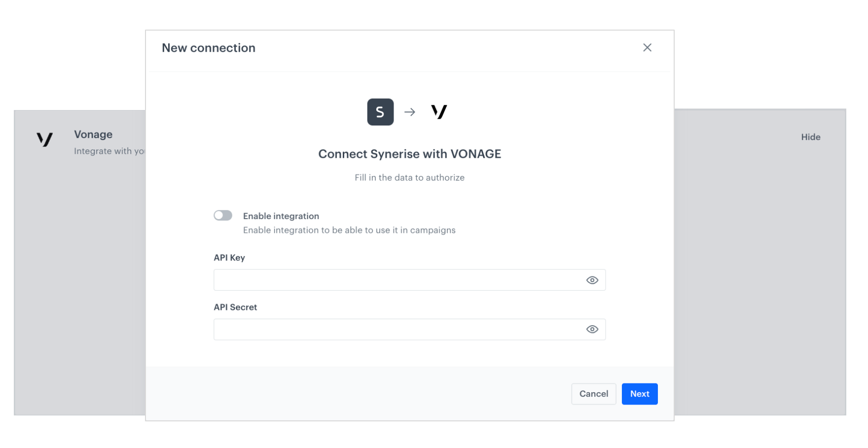
Task: Click Hide in the background panel
Action: [811, 137]
